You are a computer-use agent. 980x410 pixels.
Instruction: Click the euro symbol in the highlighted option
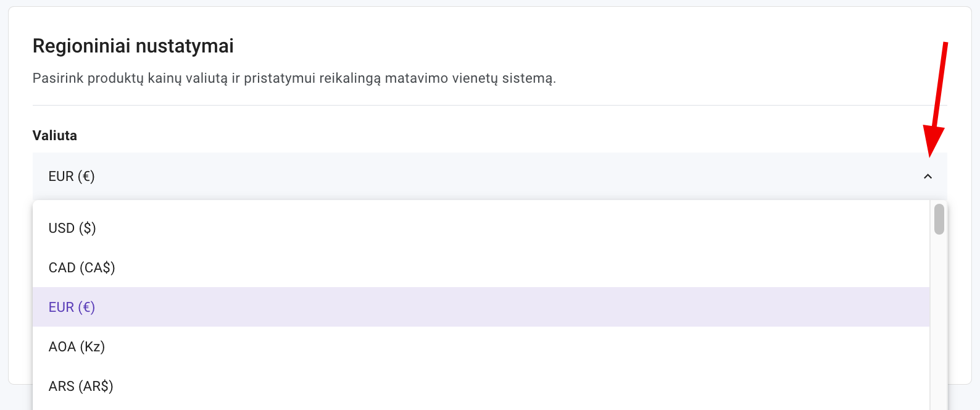(87, 307)
